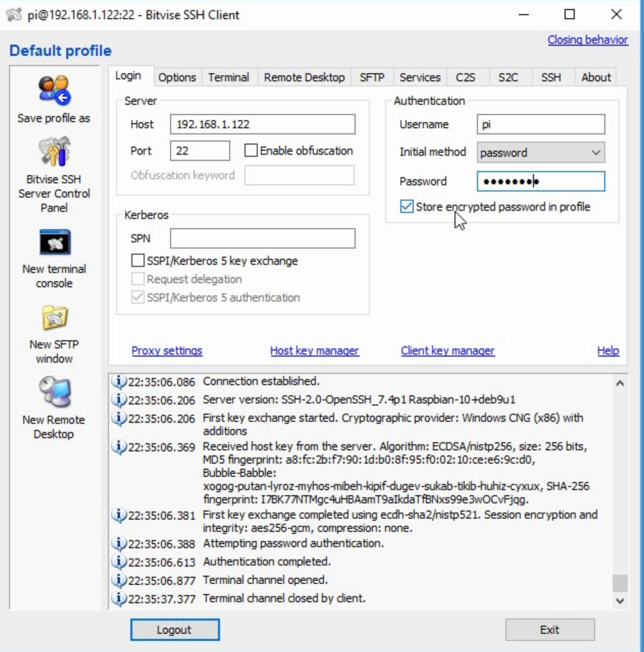
Task: Select the Login tab
Action: coord(128,76)
